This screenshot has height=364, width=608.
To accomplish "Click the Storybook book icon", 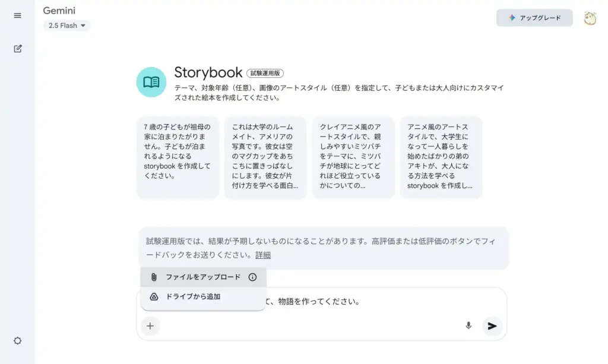I will (x=151, y=82).
